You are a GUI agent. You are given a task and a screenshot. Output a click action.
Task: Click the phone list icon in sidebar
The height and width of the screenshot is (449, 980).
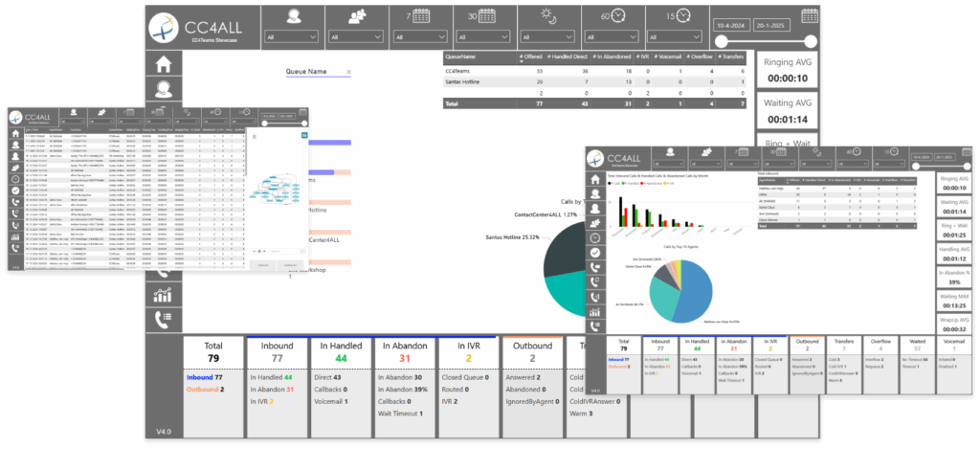164,319
